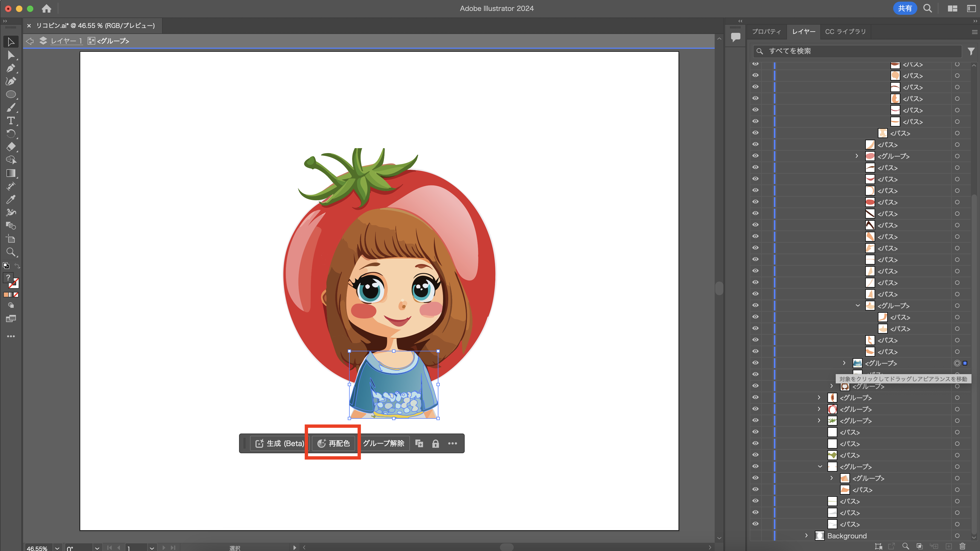Image resolution: width=980 pixels, height=551 pixels.
Task: Select the Paintbrush tool
Action: tap(11, 107)
